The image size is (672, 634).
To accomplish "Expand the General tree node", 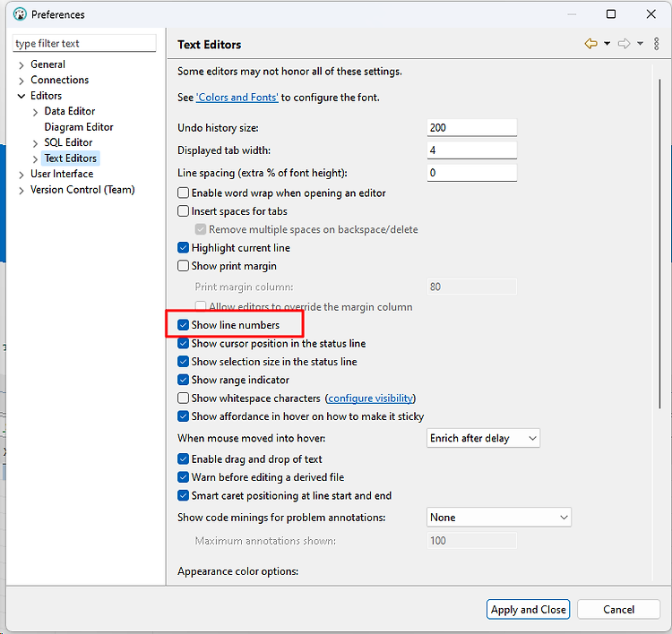I will pyautogui.click(x=22, y=65).
